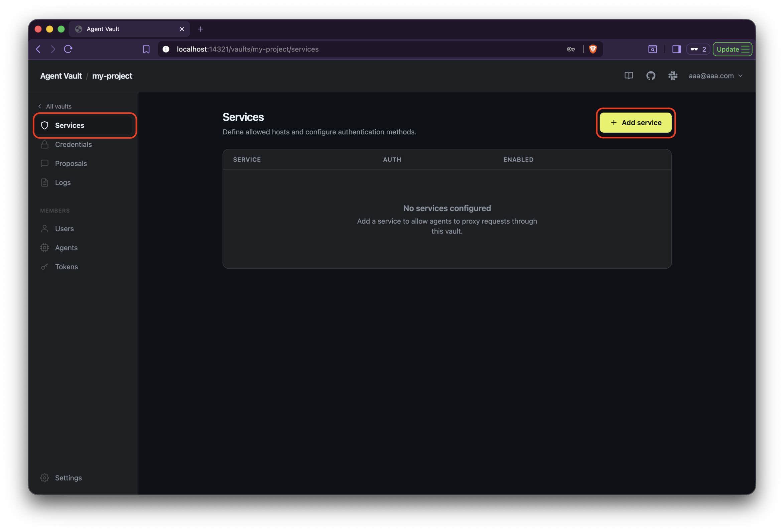
Task: Click the browser back arrow
Action: [38, 49]
